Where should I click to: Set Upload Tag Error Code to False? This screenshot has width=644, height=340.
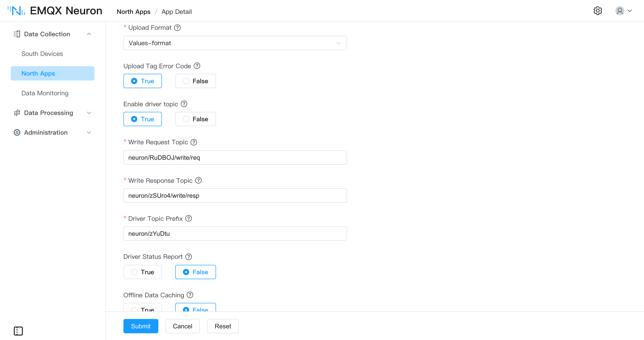(x=195, y=81)
